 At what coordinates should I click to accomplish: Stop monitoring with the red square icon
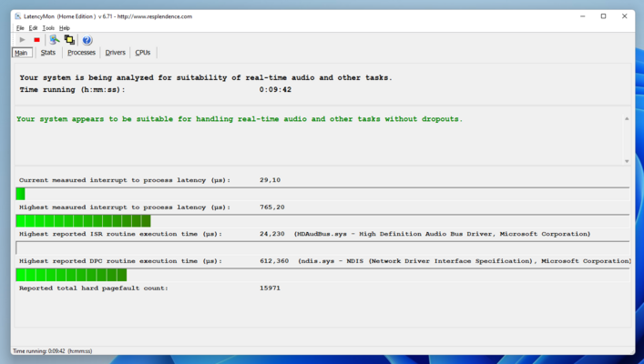point(37,40)
